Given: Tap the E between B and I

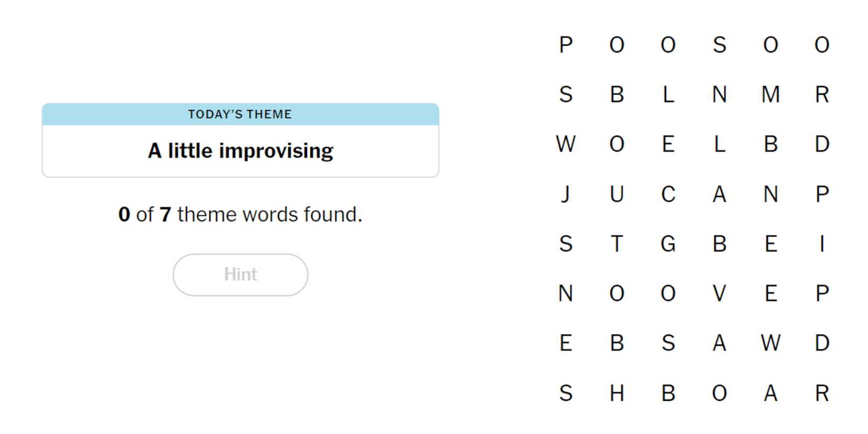Looking at the screenshot, I should pyautogui.click(x=771, y=244).
